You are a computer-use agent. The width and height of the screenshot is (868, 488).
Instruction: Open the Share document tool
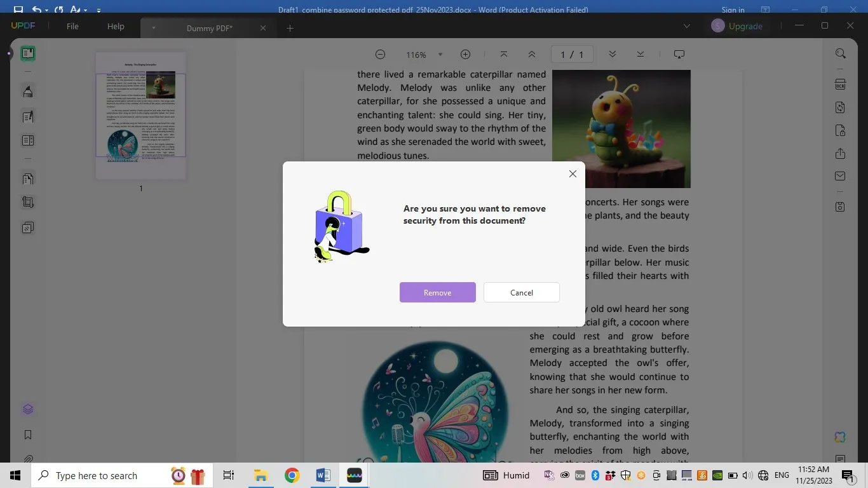(x=840, y=154)
